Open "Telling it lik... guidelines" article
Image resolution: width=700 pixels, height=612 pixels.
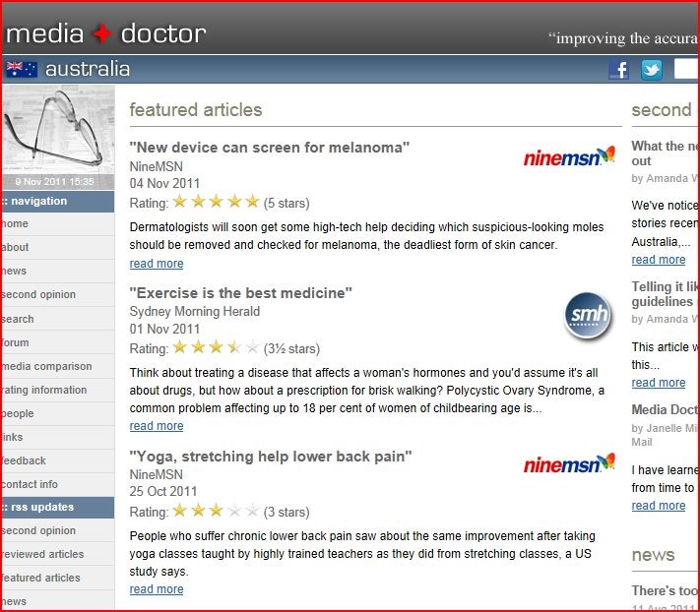point(665,294)
